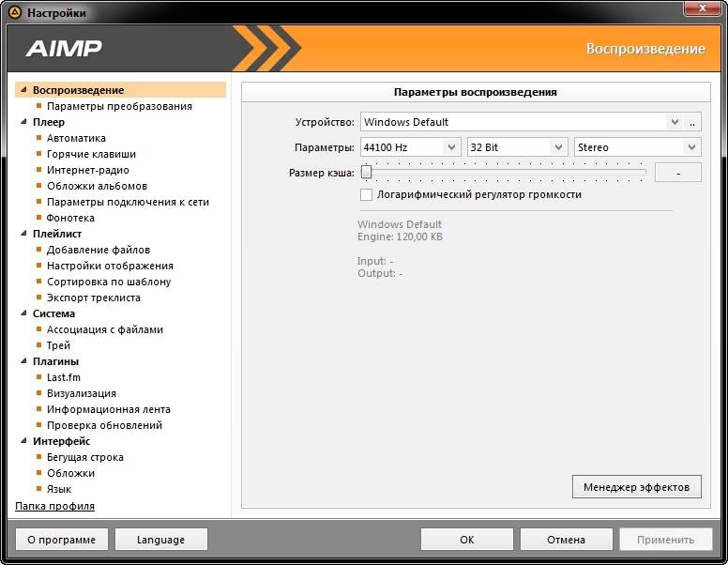Click the Language button

pyautogui.click(x=160, y=540)
